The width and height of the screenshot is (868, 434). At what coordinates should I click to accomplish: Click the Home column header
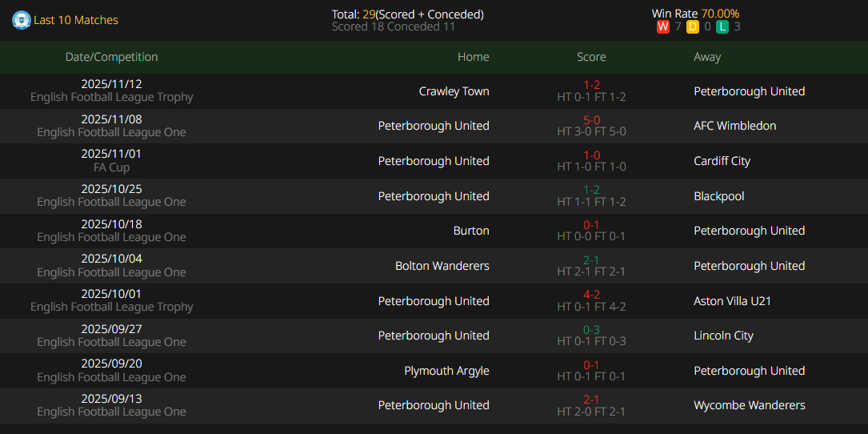[x=473, y=57]
